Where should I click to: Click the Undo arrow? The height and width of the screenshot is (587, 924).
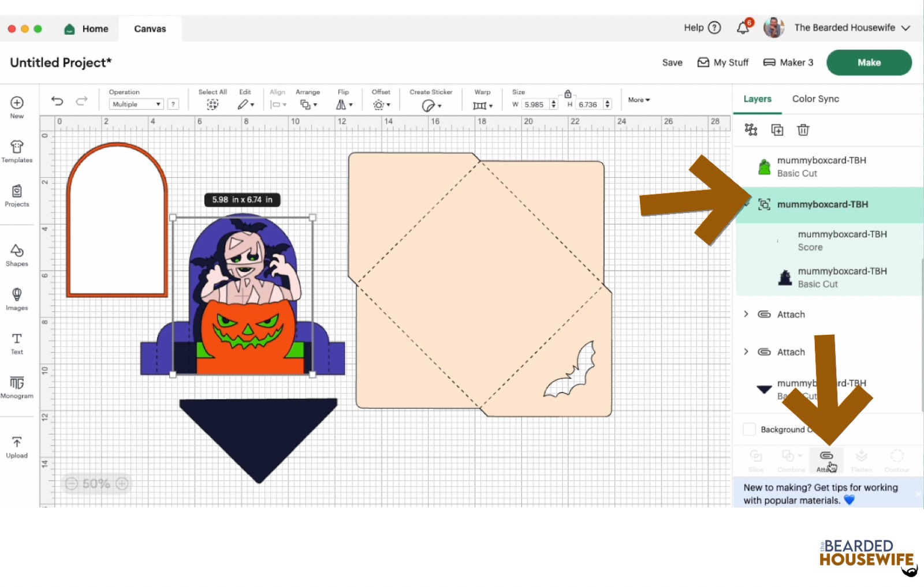click(57, 101)
